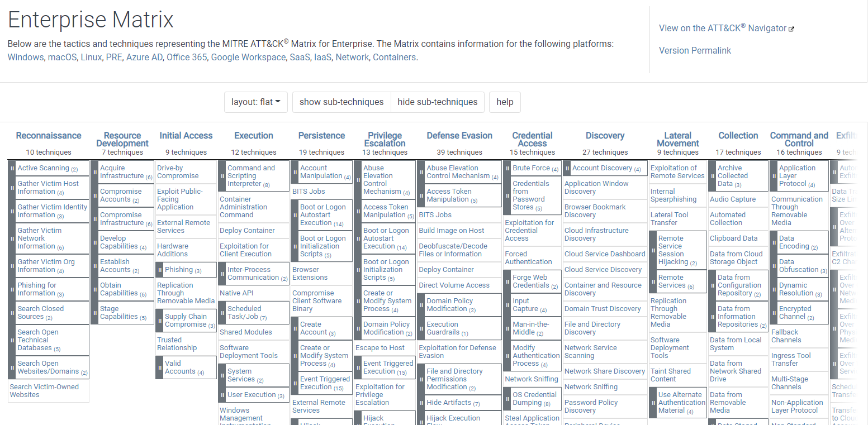Open the Reconnaissance tactic header

[49, 136]
